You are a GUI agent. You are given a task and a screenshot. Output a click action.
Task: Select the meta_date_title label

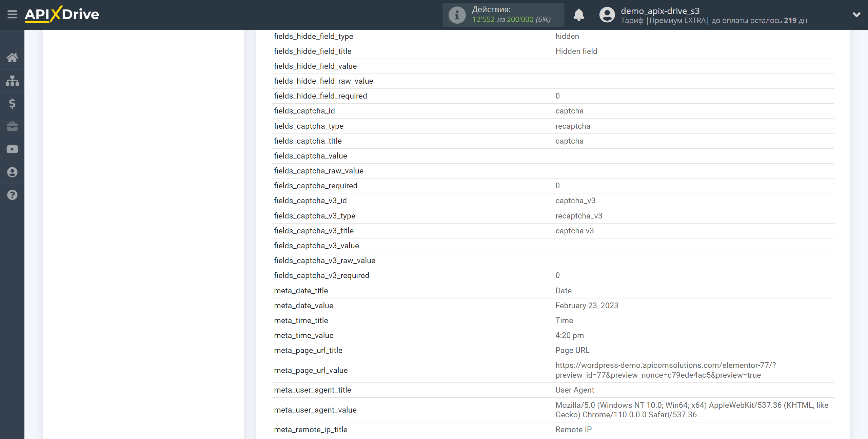301,291
